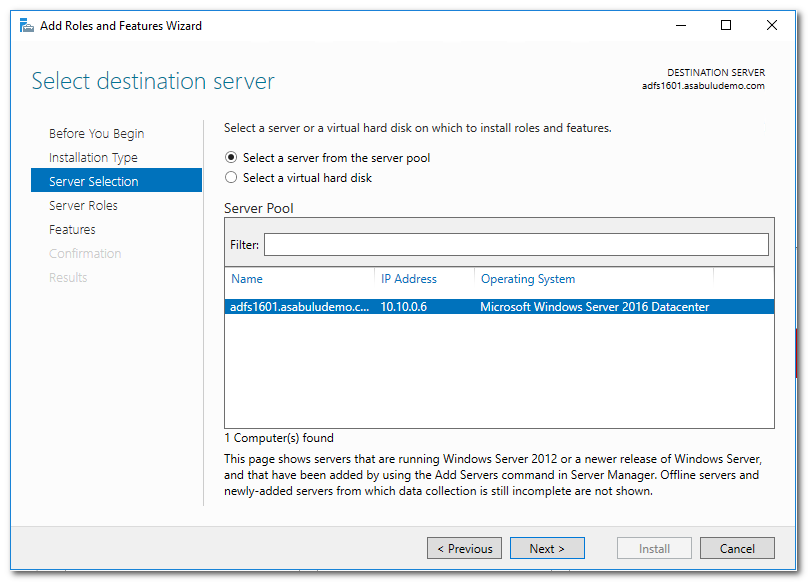
Task: Open the Server Selection step
Action: point(116,180)
